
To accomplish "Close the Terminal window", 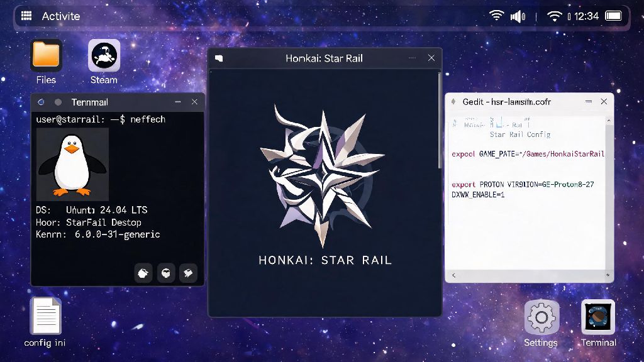I will tap(194, 102).
